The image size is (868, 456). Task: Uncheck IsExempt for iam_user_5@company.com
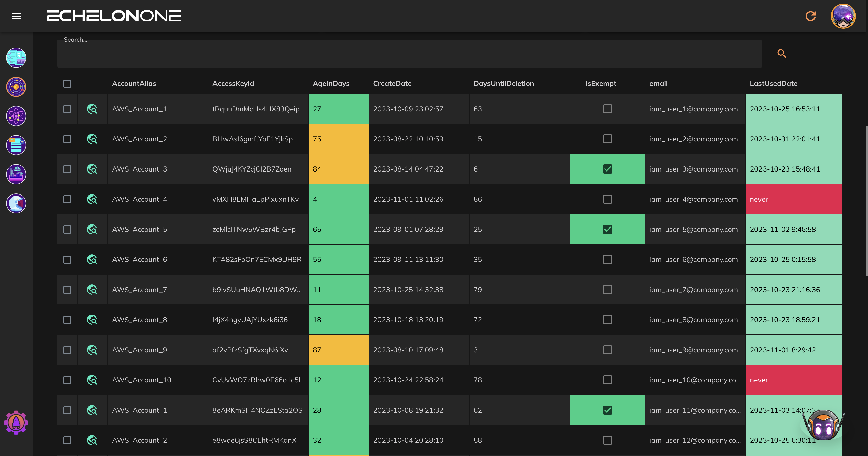point(607,229)
